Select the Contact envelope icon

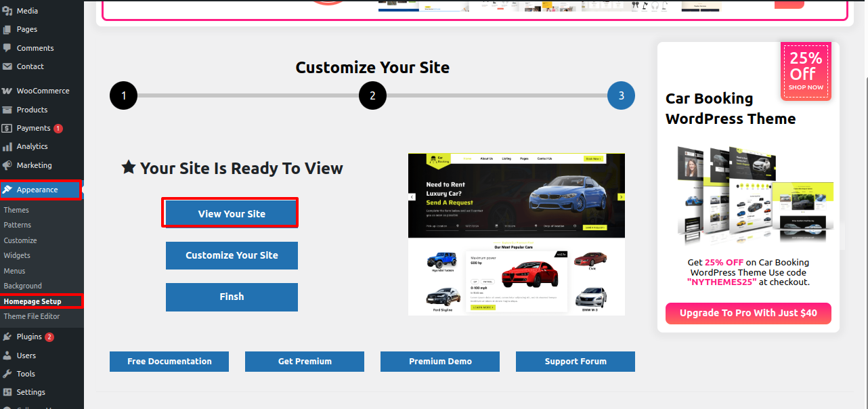pos(7,66)
